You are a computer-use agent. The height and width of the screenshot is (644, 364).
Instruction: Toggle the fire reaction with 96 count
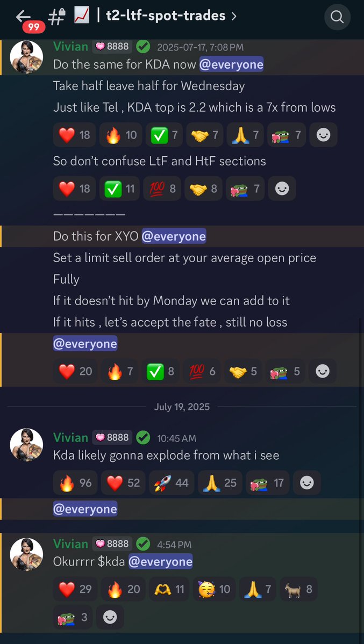click(x=75, y=482)
